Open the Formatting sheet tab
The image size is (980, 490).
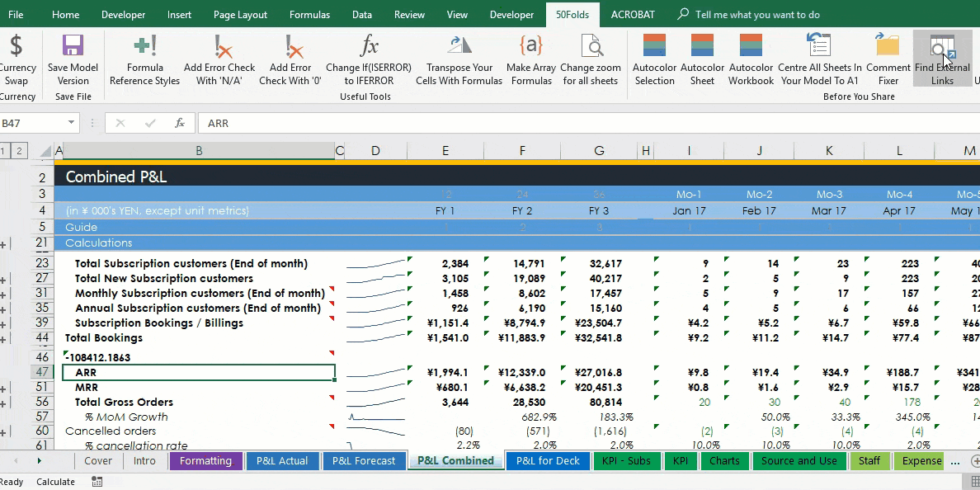[x=205, y=461]
